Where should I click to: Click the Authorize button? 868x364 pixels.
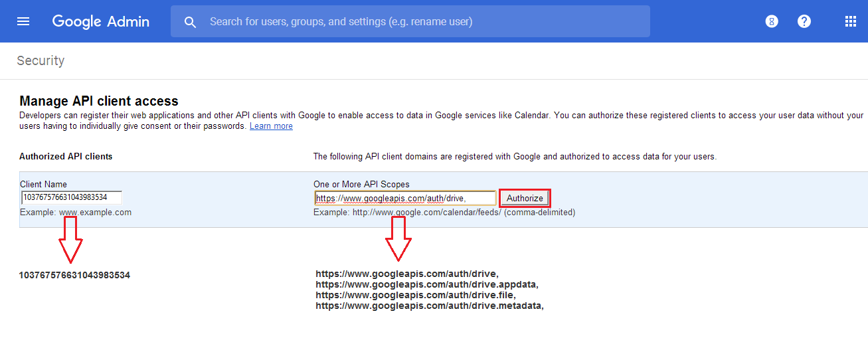(525, 198)
